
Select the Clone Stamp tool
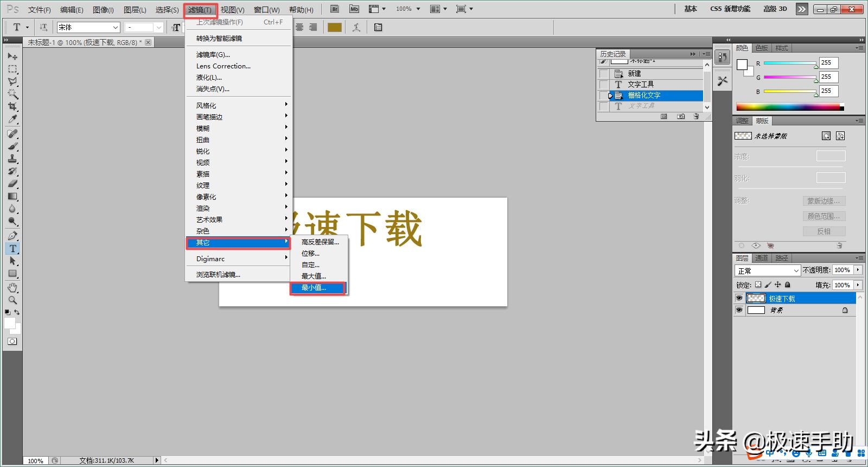pyautogui.click(x=12, y=159)
